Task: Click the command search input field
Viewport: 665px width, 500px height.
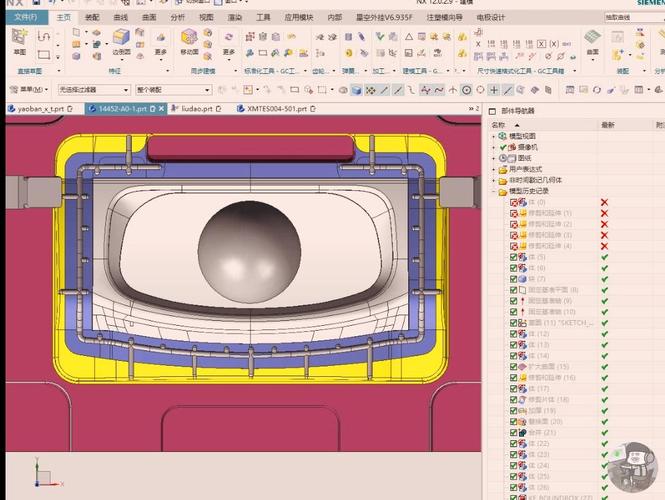Action: click(x=628, y=17)
